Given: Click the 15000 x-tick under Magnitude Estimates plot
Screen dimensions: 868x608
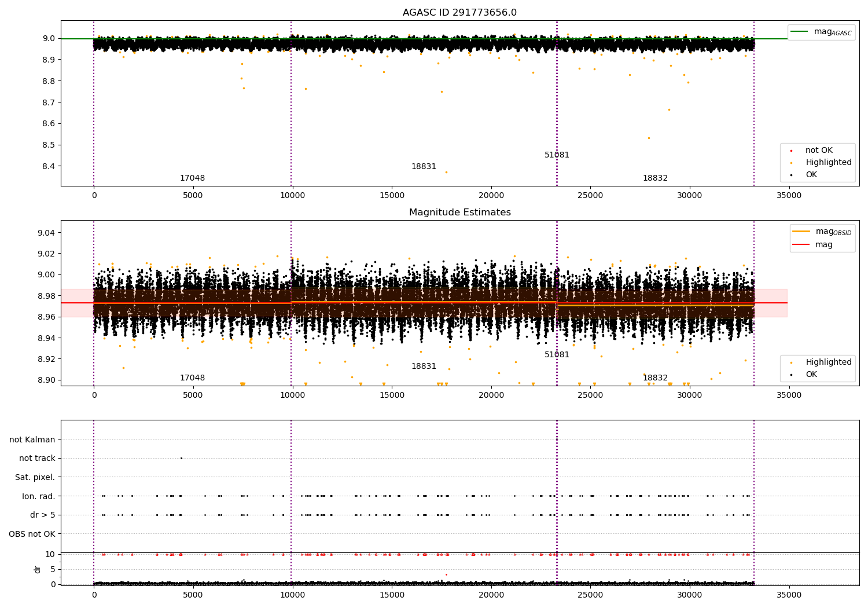Looking at the screenshot, I should pos(392,395).
